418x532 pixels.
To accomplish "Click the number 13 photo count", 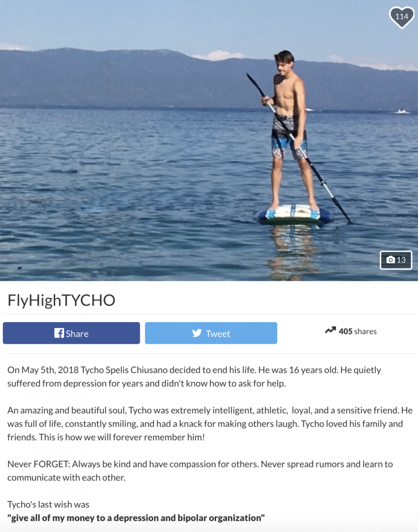I will point(401,260).
